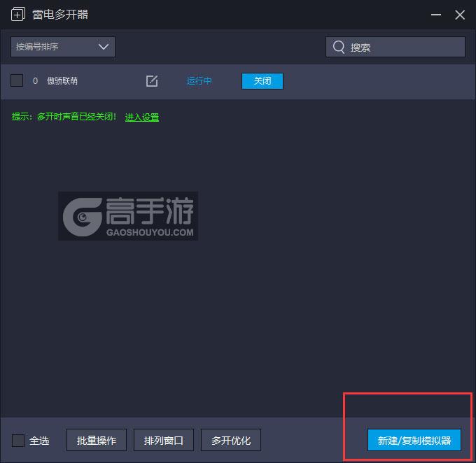Click 新建/复制模拟器 button
The height and width of the screenshot is (463, 476).
tap(414, 440)
